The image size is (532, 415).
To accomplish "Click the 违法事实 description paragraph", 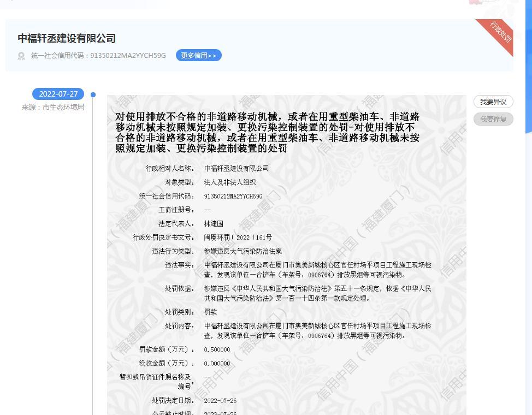I will click(317, 270).
